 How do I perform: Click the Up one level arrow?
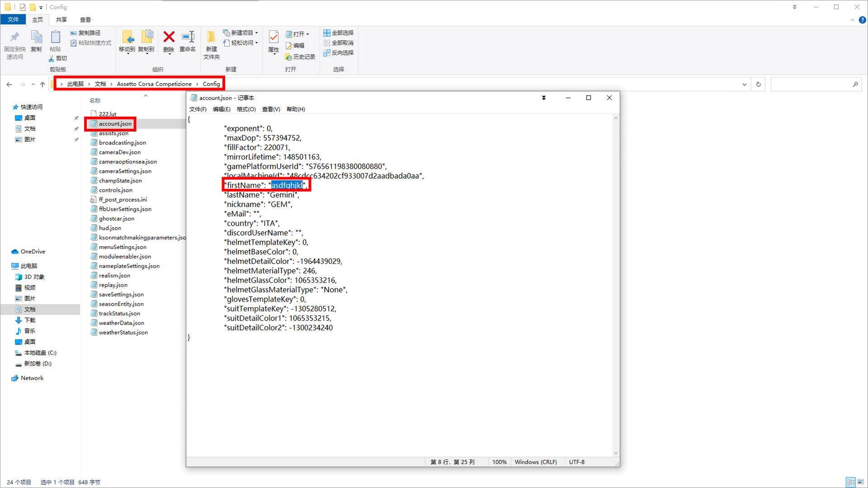tap(42, 84)
